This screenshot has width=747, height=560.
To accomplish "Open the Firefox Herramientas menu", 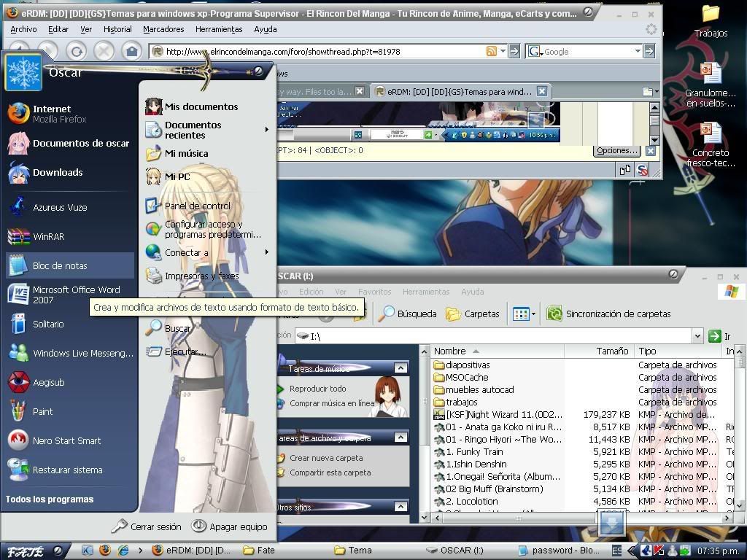I will pos(219,29).
